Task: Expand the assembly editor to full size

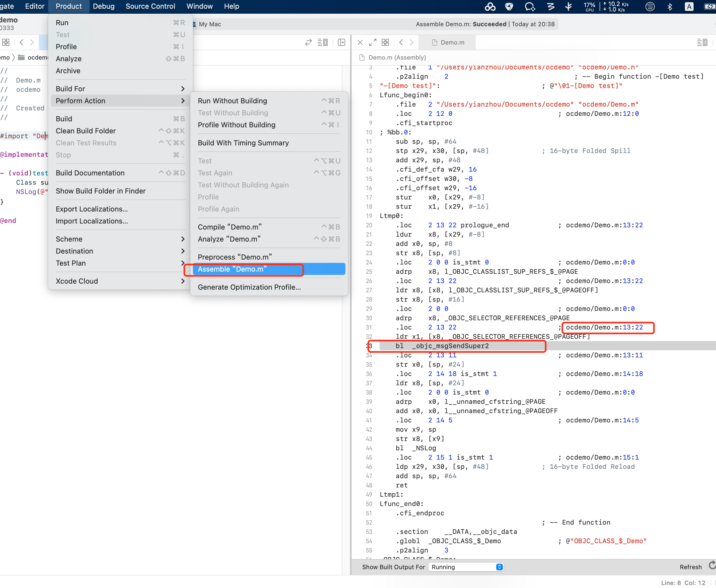Action: [372, 42]
